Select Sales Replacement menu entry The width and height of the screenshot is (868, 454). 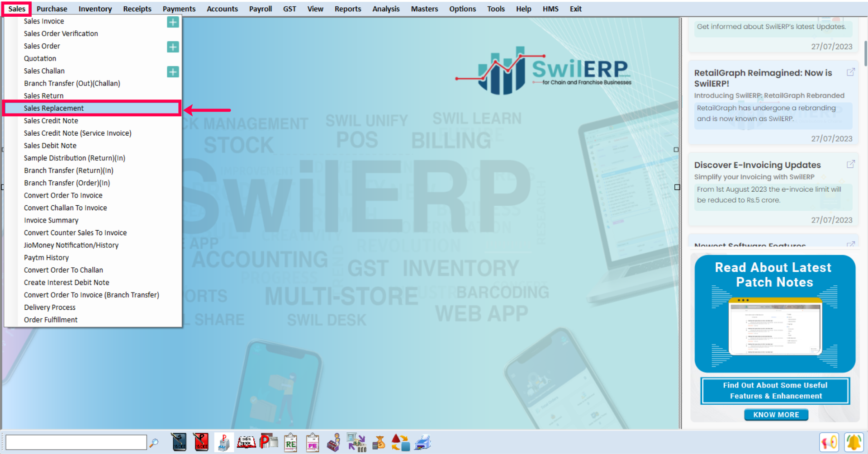(x=92, y=108)
